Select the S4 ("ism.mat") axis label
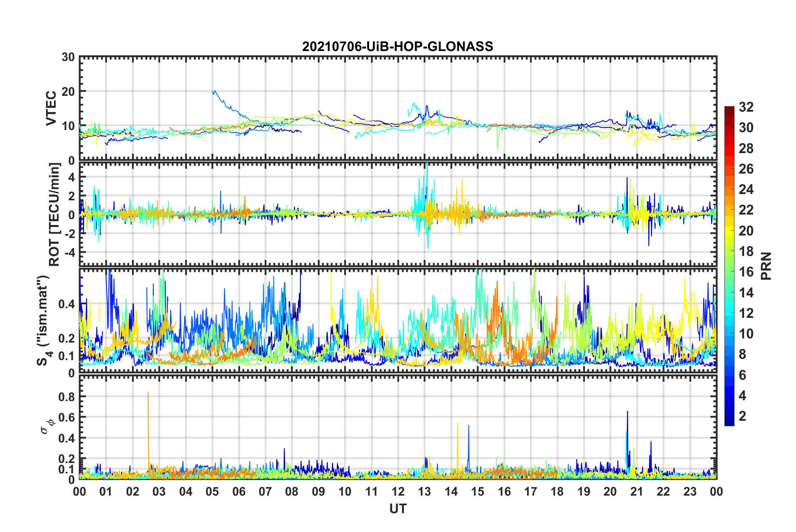 pyautogui.click(x=43, y=320)
